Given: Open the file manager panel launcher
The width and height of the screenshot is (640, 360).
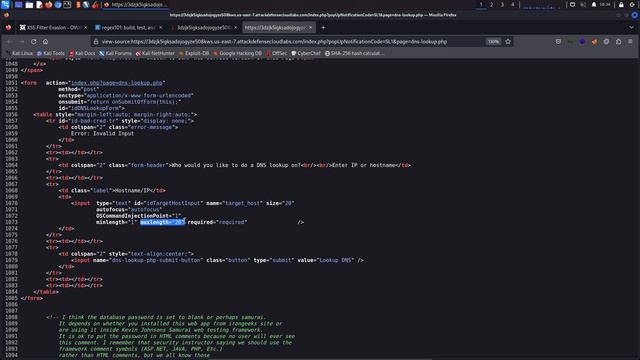Looking at the screenshot, I should (x=29, y=4).
